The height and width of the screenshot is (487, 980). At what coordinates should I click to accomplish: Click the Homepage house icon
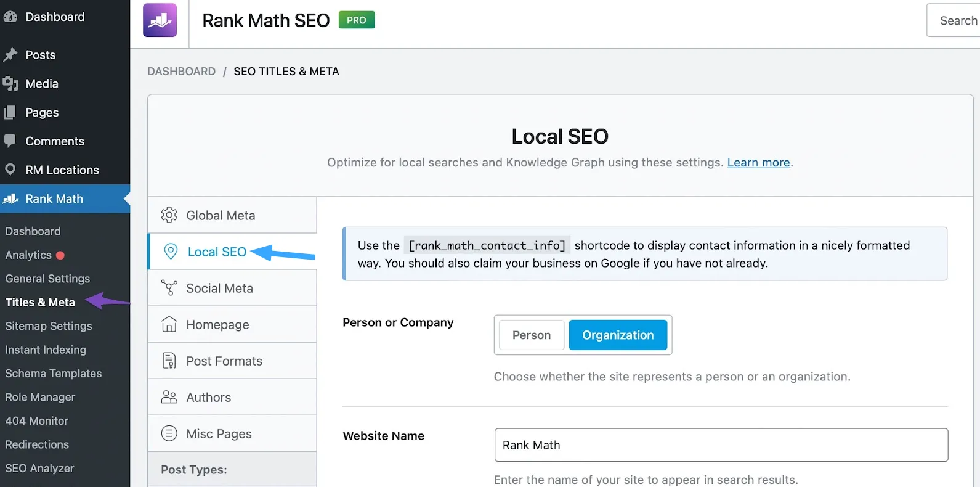169,324
